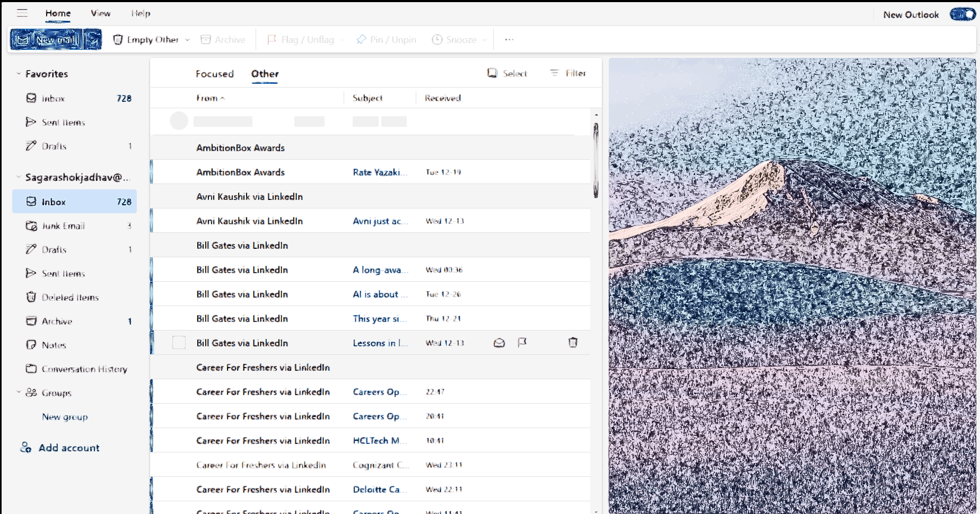
Task: Open the 'Rate Yazaki' AmbitionBox email
Action: pos(371,172)
